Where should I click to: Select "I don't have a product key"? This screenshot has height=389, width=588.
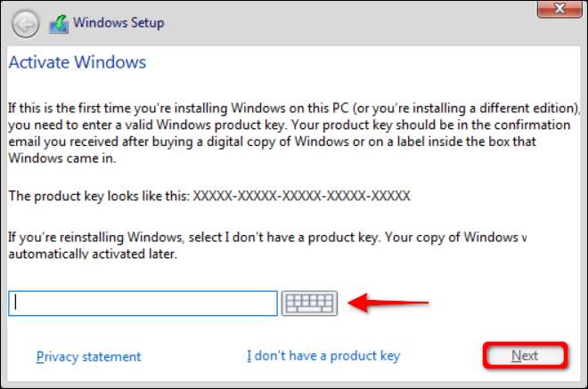tap(323, 356)
